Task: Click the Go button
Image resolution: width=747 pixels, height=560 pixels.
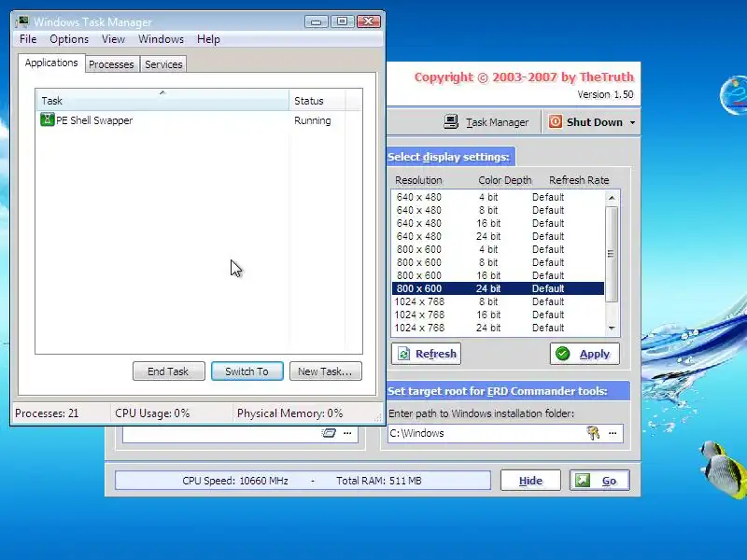Action: point(599,481)
